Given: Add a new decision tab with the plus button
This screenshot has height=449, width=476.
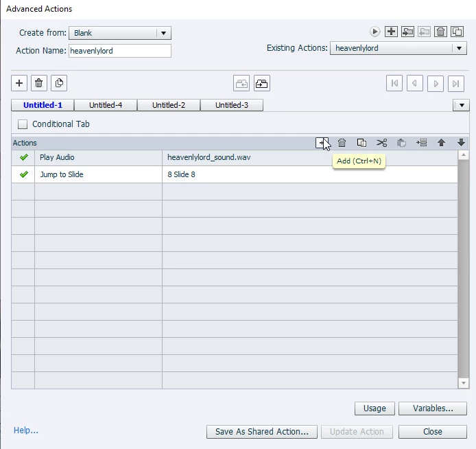Looking at the screenshot, I should (19, 83).
